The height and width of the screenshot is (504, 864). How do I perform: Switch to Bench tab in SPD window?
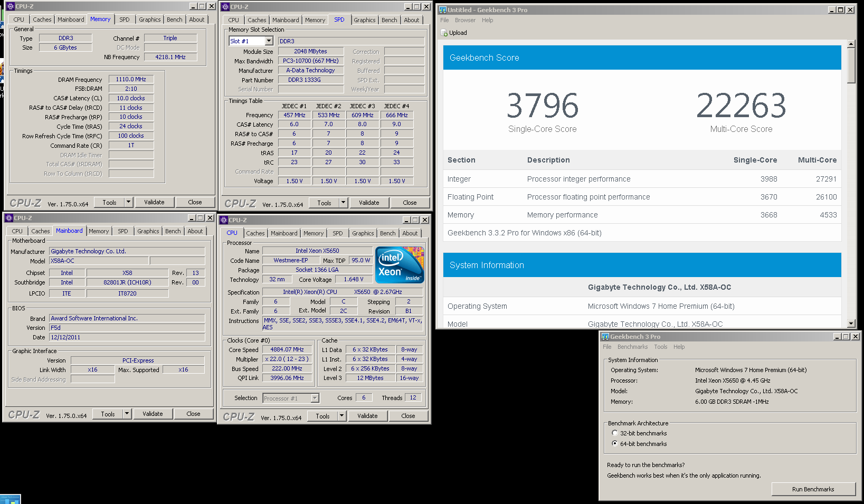tap(390, 20)
